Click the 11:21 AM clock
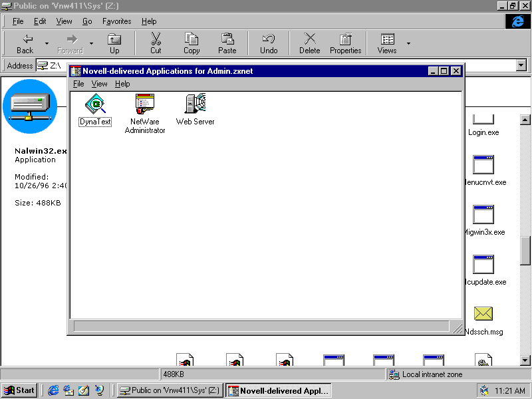 (x=509, y=391)
